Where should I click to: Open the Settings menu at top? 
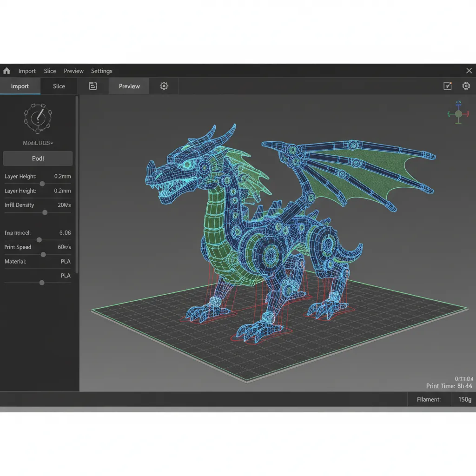click(x=101, y=71)
